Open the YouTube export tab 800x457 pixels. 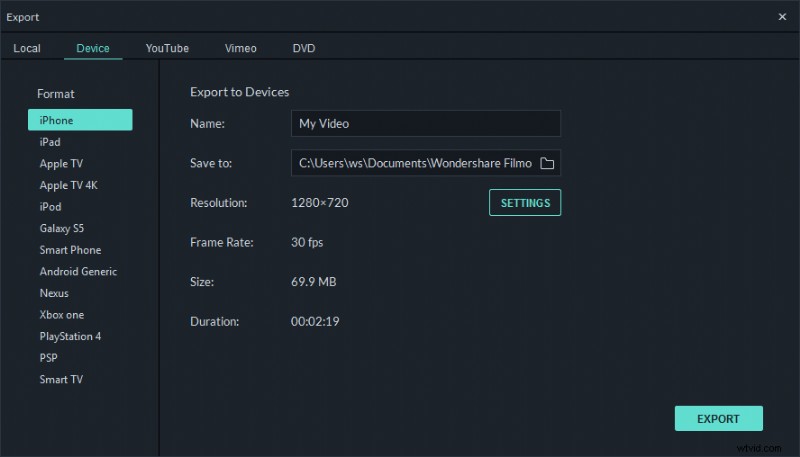click(167, 48)
